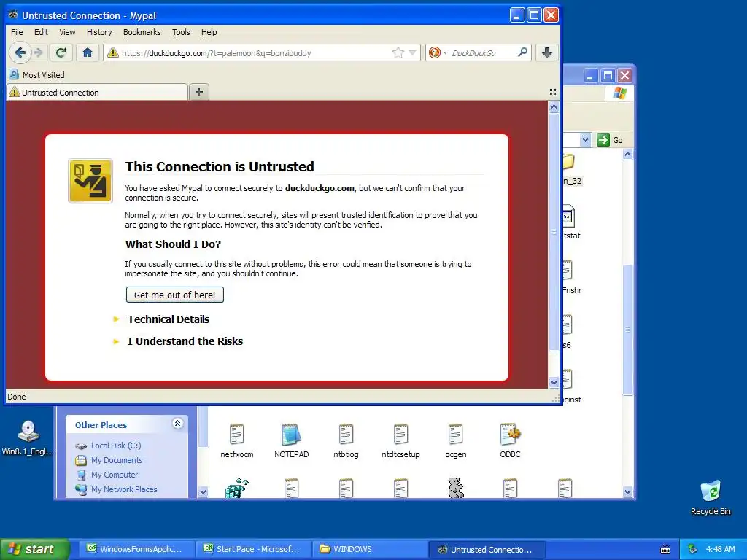This screenshot has height=560, width=747.
Task: Open My Computer link in Other Places
Action: click(107, 475)
